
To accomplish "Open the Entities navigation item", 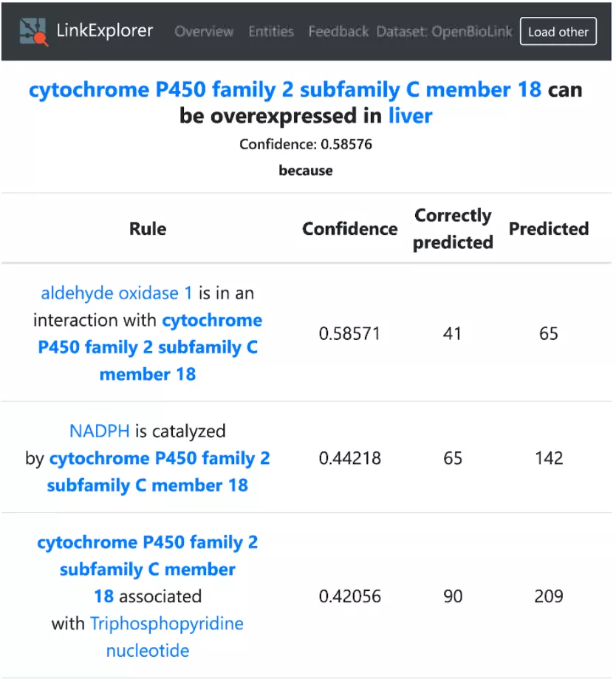I will (271, 32).
